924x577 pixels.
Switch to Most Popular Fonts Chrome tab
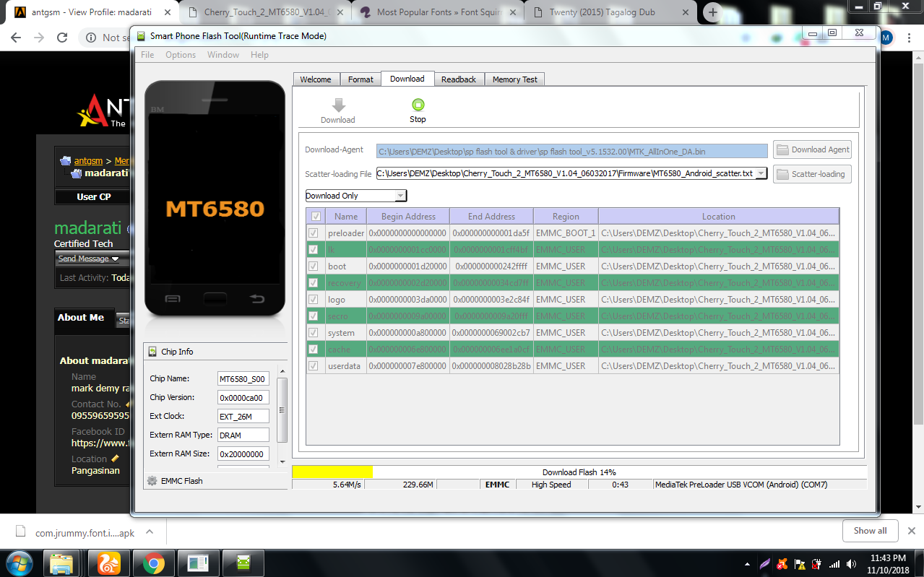tap(438, 12)
